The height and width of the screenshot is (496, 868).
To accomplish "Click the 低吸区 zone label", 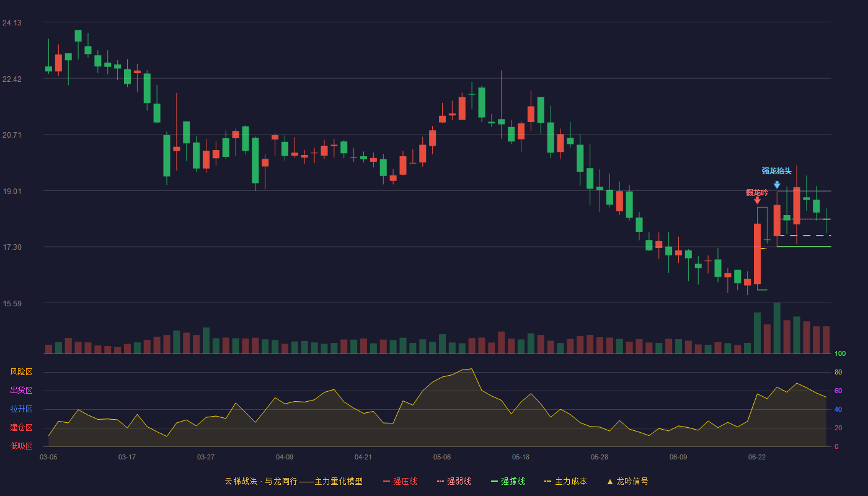I will point(21,446).
